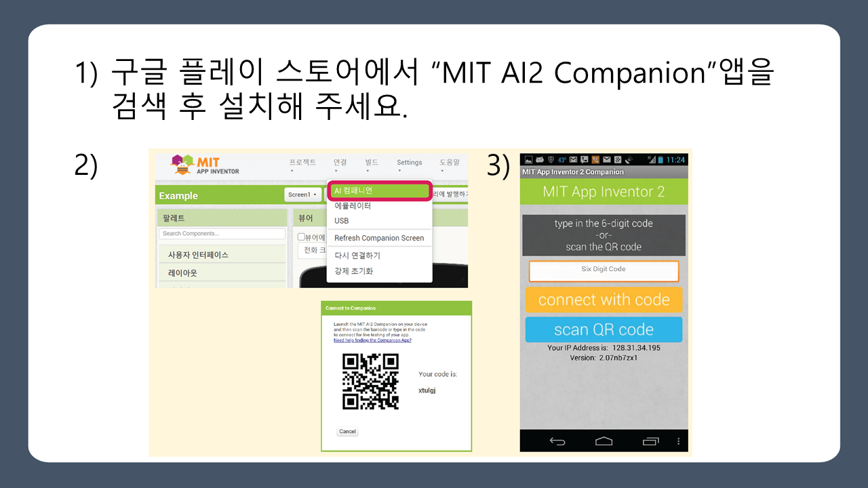Tap the Android back navigation icon

[557, 441]
